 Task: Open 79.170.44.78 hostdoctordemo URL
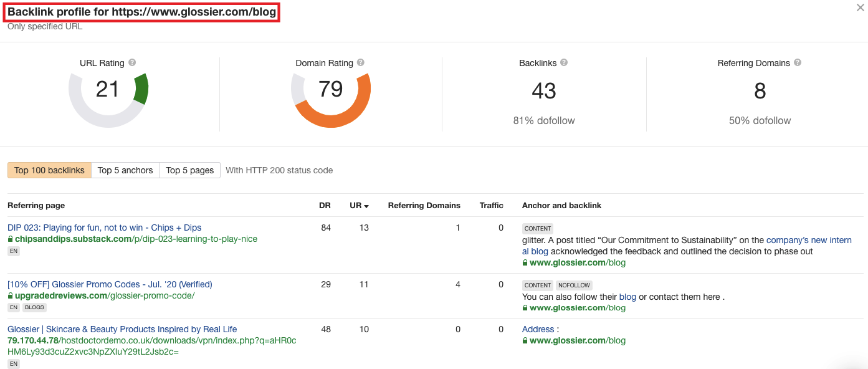coord(151,346)
